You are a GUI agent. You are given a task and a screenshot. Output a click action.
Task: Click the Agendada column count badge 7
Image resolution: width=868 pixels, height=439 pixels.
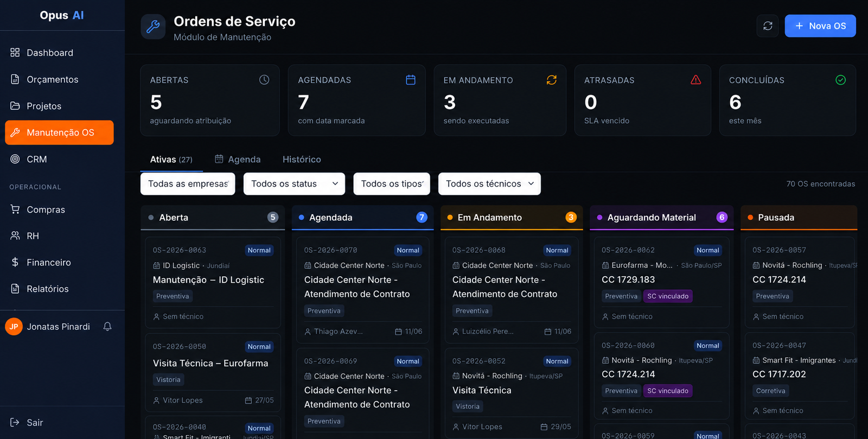[x=422, y=217]
